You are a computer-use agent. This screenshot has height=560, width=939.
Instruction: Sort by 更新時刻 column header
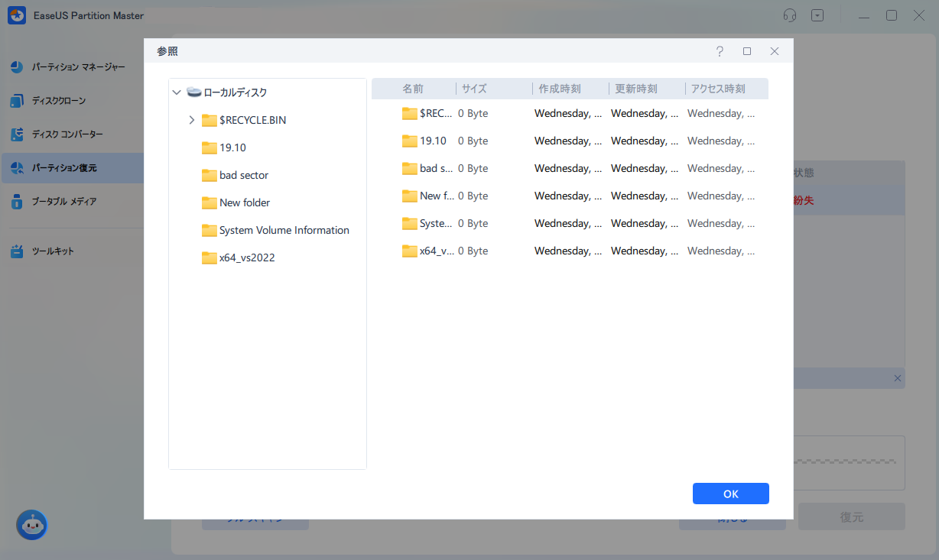tap(635, 89)
